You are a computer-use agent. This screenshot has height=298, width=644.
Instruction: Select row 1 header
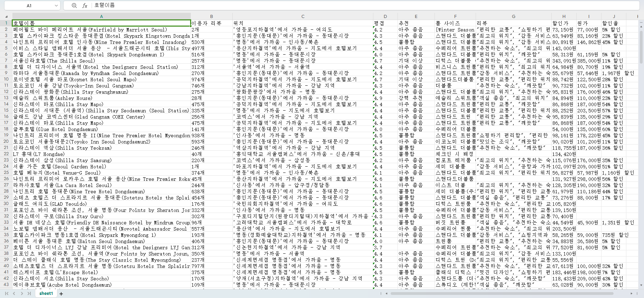(6, 23)
